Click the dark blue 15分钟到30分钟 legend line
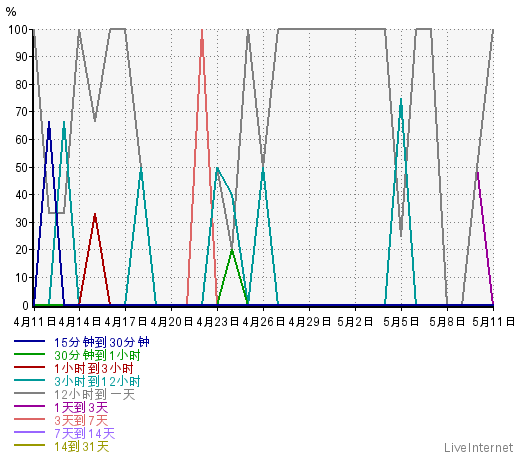The width and height of the screenshot is (520, 457). 29,341
